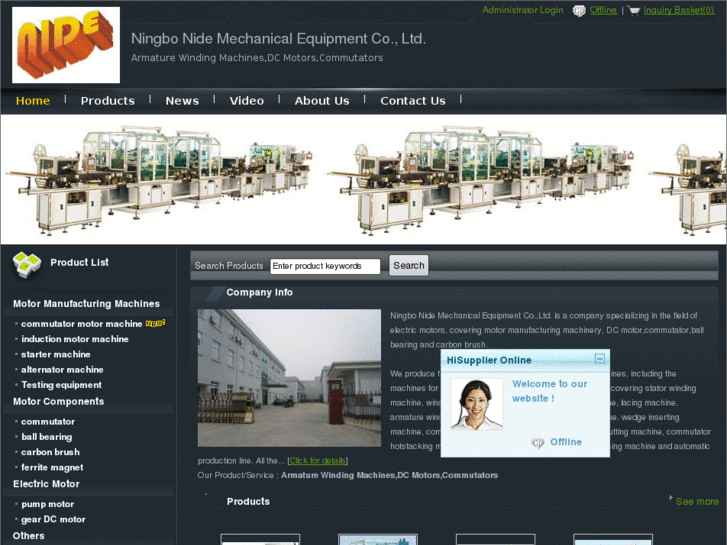Open the Home menu item
Viewport: 727px width, 545px height.
point(33,101)
